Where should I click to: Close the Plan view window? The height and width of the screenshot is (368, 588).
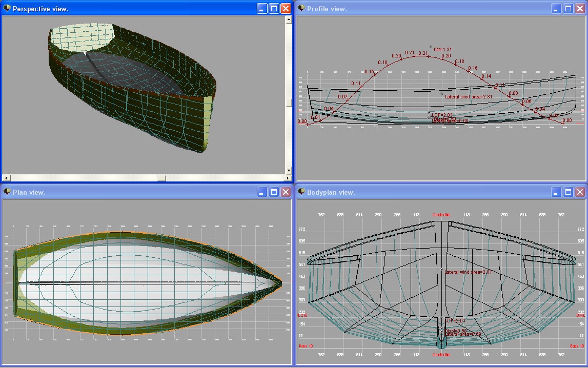(x=286, y=192)
